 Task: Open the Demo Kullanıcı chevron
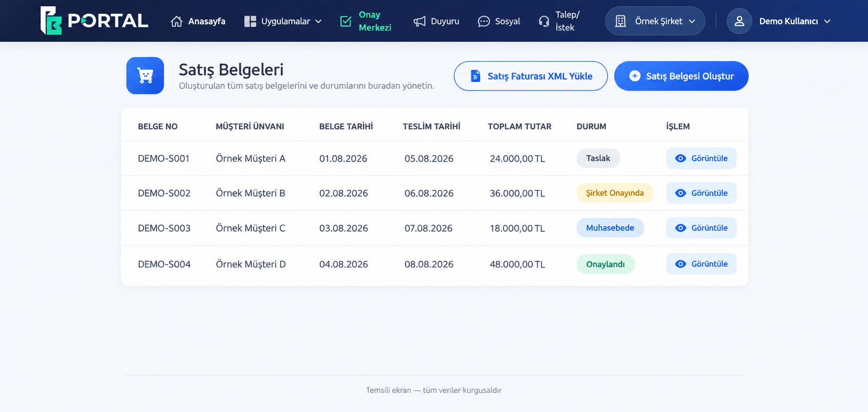(827, 21)
